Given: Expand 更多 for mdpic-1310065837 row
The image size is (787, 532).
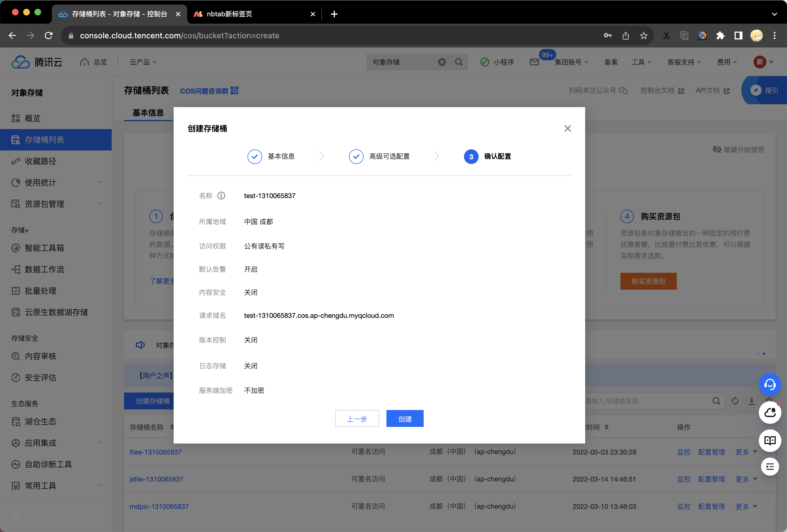Looking at the screenshot, I should [746, 507].
